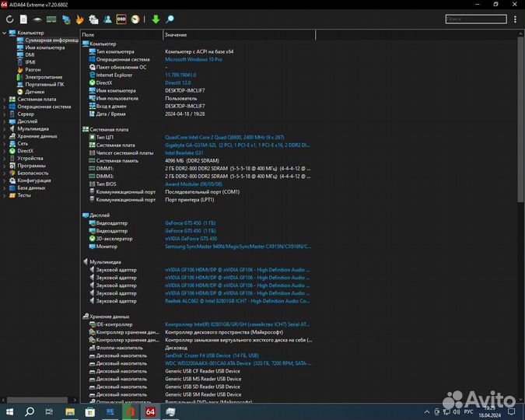
Task: Switch to the AIDA64 taskbar icon
Action: pos(150,411)
